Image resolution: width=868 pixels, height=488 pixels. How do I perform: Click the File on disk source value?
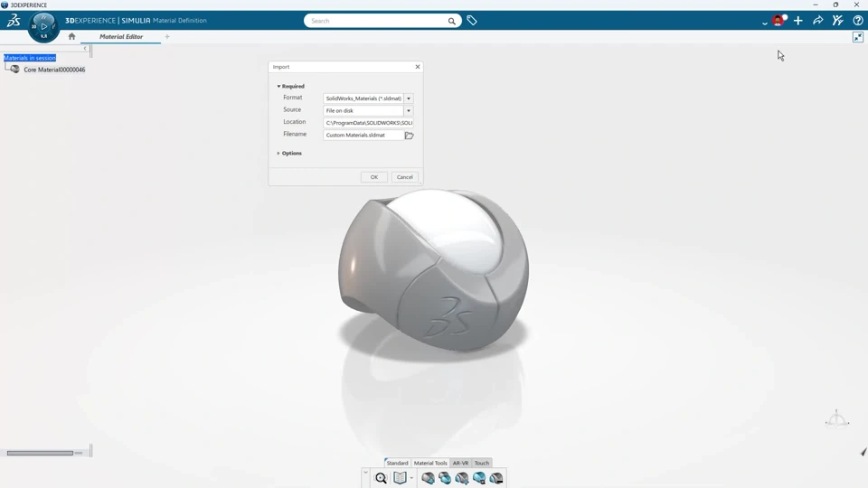(363, 110)
